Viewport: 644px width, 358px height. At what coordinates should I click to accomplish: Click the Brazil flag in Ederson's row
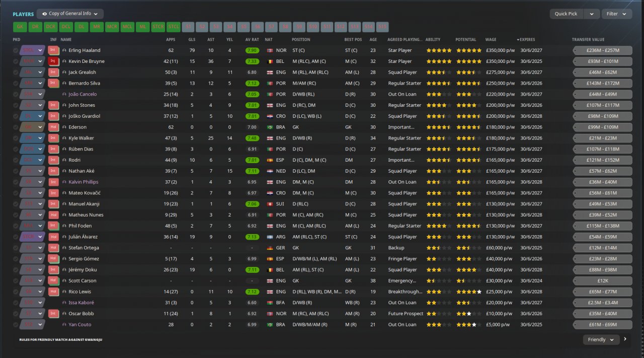269,127
